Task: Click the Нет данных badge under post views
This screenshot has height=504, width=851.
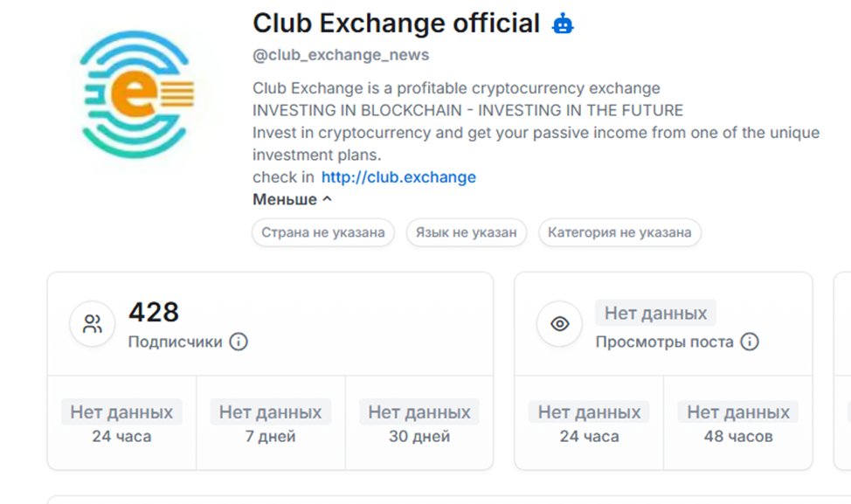Action: (655, 313)
